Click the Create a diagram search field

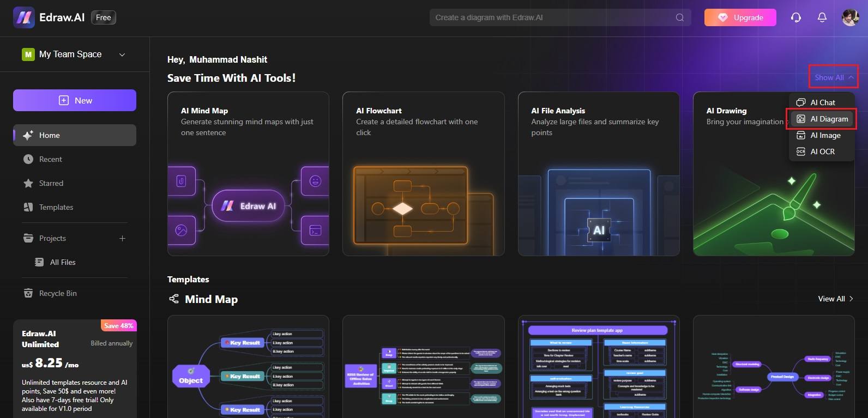coord(560,17)
